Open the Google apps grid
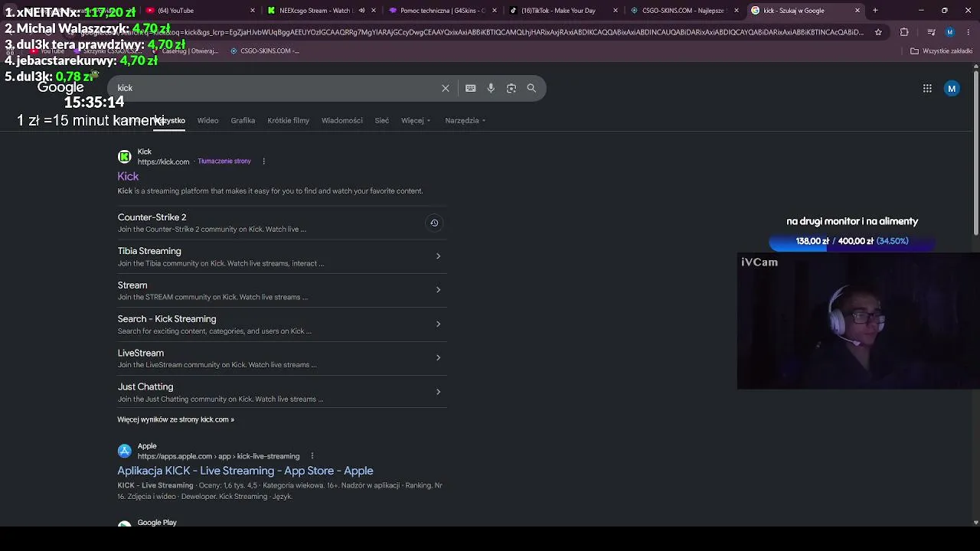 tap(927, 89)
